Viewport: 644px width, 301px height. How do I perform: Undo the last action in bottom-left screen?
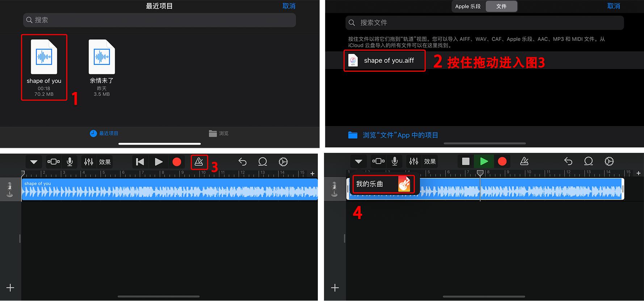(x=242, y=162)
